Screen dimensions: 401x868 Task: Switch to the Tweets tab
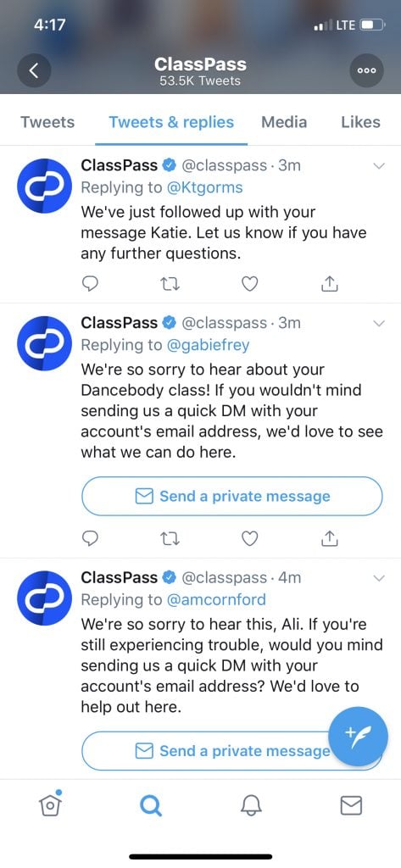pos(47,122)
